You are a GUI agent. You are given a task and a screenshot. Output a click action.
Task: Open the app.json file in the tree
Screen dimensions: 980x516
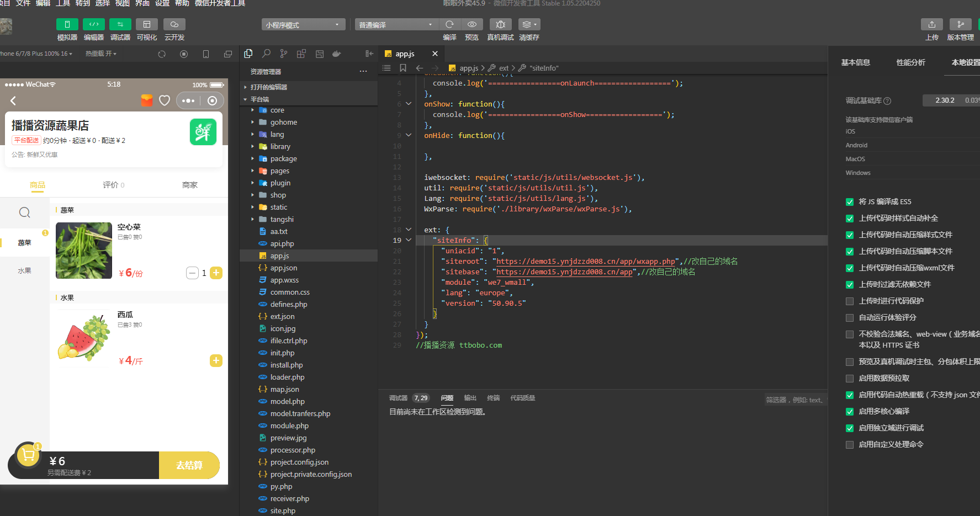[309, 268]
